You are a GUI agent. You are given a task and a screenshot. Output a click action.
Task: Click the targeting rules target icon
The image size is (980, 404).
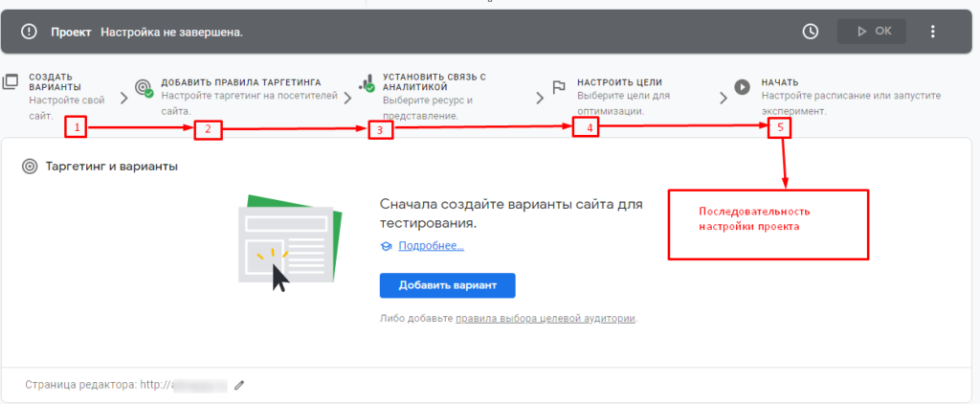pos(144,87)
